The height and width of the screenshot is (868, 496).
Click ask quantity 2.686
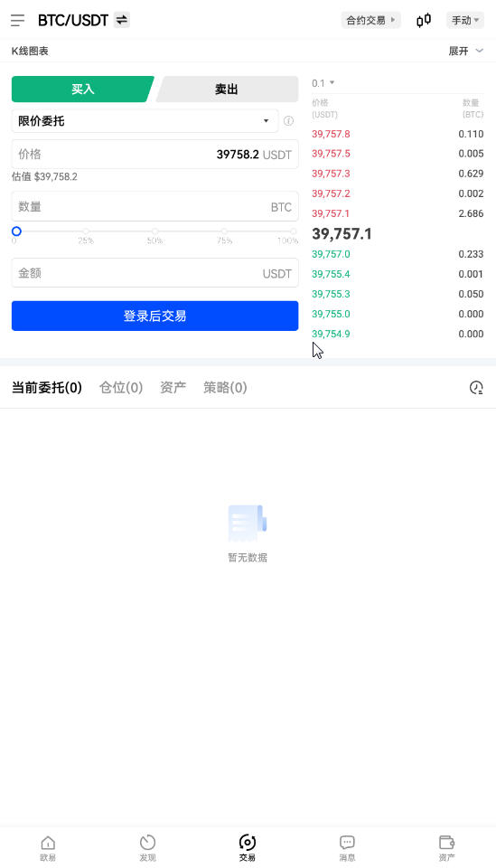pyautogui.click(x=471, y=213)
